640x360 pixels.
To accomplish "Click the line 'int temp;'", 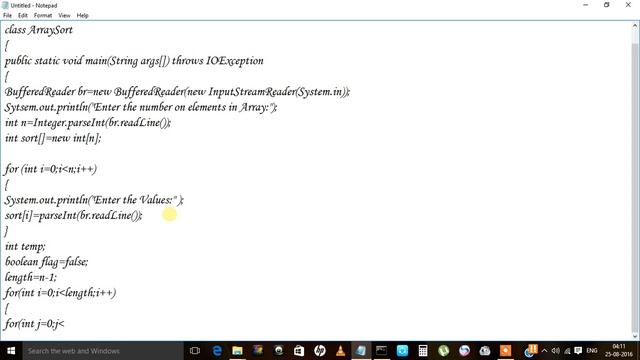I will pos(25,247).
